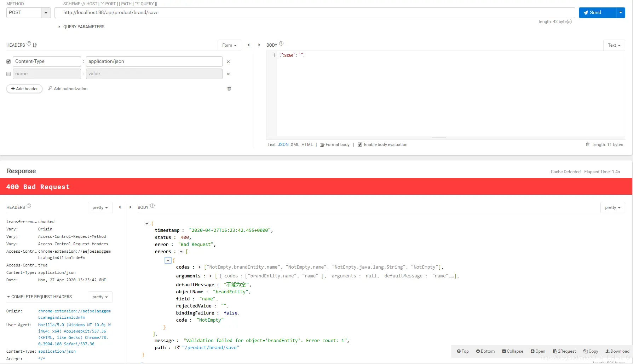Viewport: 633px width, 364px height.
Task: Click Format body link
Action: [335, 145]
